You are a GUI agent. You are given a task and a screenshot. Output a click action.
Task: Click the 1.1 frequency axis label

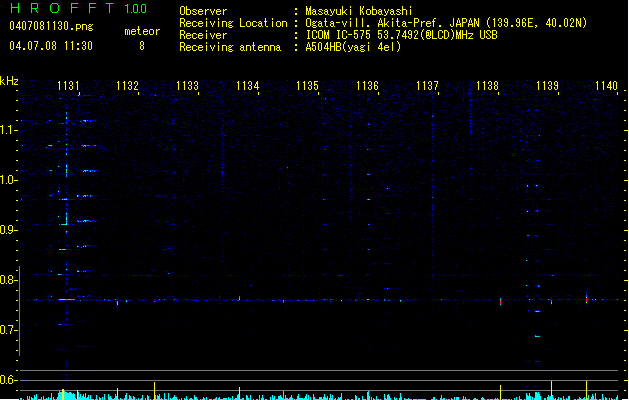[x=9, y=130]
